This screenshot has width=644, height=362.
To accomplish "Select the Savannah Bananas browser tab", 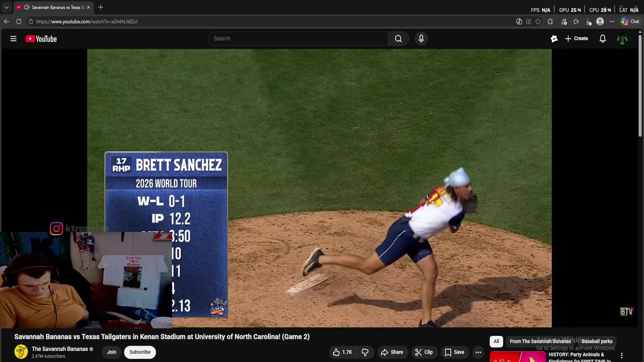I will [x=54, y=7].
